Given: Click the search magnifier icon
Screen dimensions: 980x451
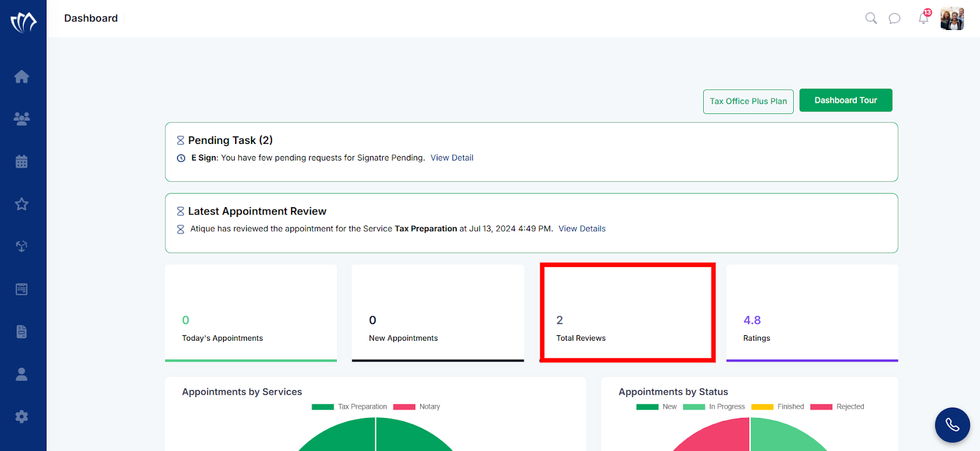Looking at the screenshot, I should [871, 18].
